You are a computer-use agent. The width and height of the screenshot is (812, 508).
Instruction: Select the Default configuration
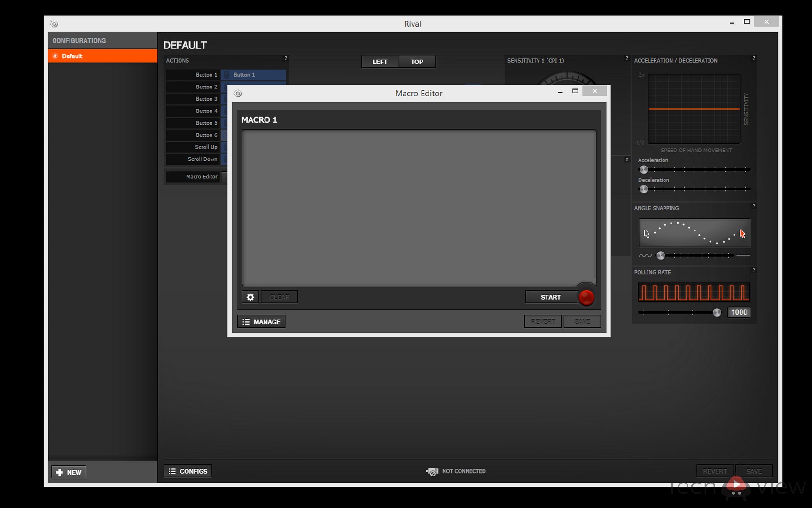[102, 56]
